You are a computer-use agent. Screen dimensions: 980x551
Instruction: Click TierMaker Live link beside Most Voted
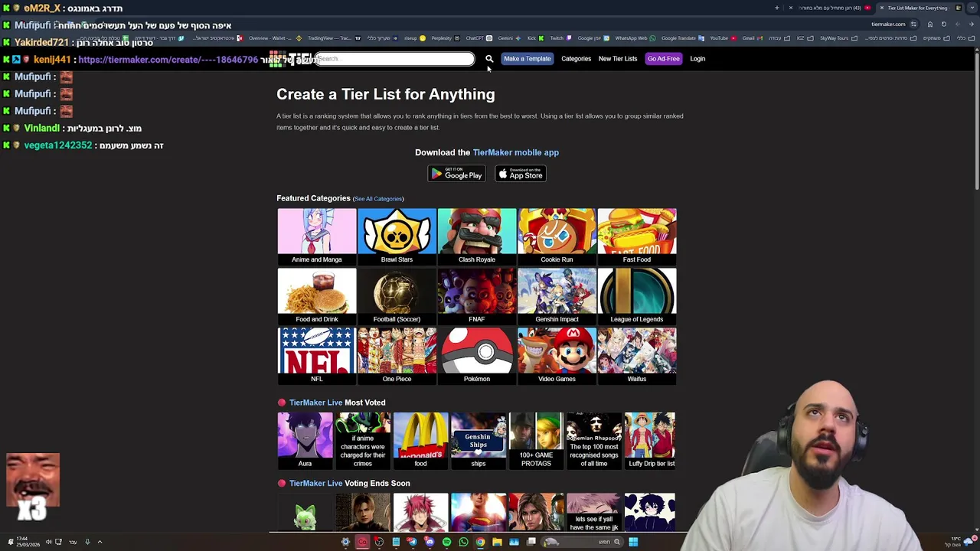(315, 403)
